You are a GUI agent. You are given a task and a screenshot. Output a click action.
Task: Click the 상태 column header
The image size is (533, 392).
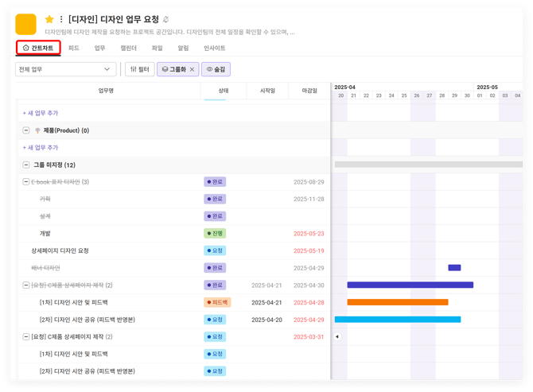224,91
